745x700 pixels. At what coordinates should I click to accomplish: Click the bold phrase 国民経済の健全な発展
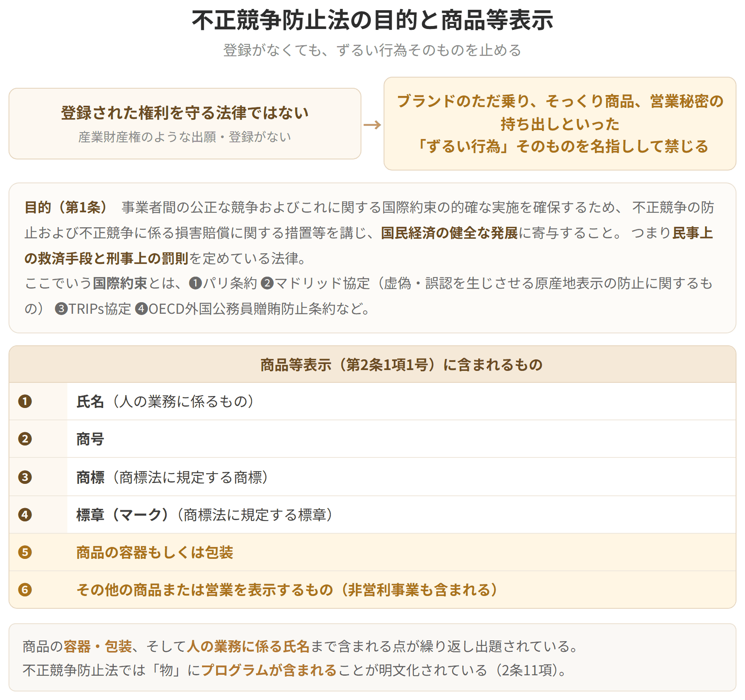[x=449, y=233]
